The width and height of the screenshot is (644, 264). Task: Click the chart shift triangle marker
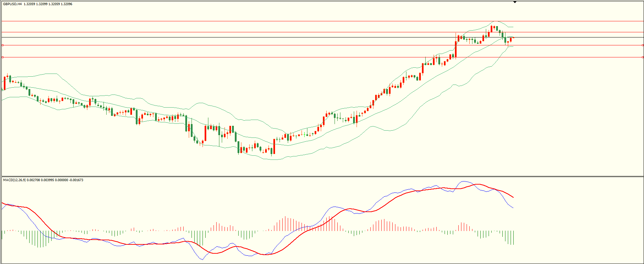(x=515, y=2)
